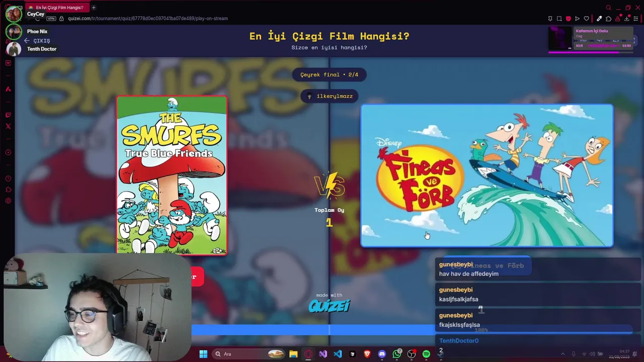Switch to Opera GX in taskbar

308,354
